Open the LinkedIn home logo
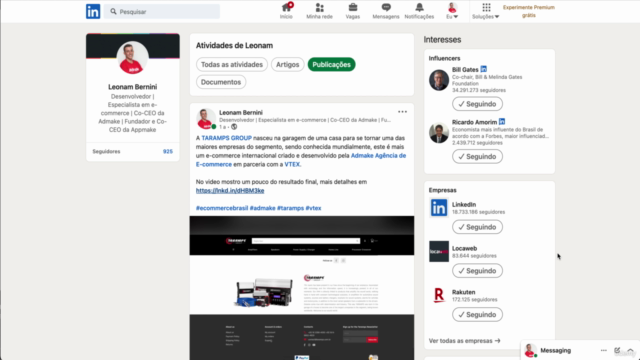This screenshot has width=640, height=360. 93,11
